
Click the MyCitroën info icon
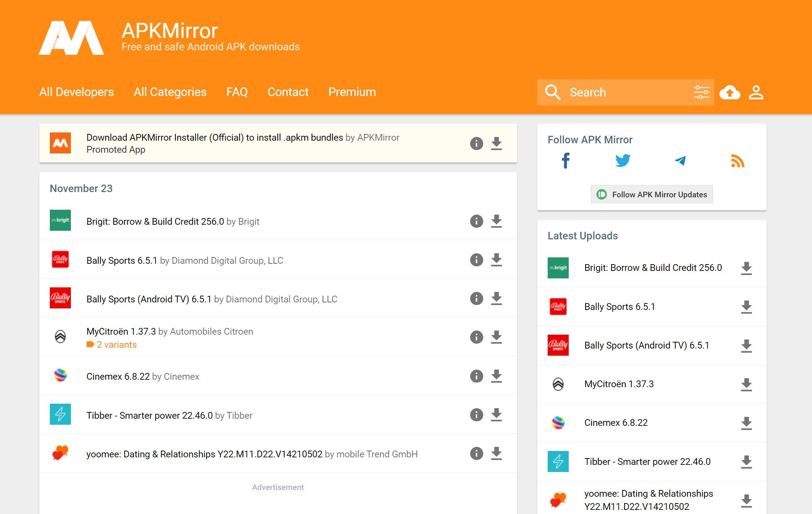tap(477, 338)
